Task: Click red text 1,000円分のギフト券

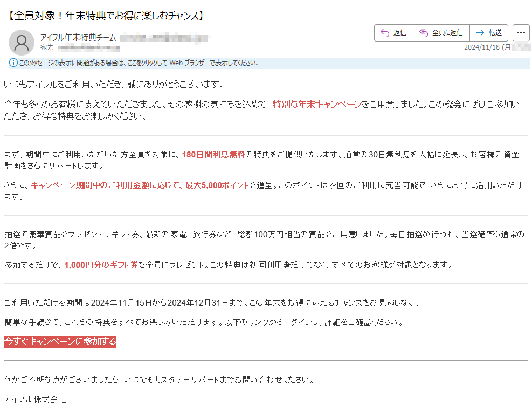Action: (x=101, y=265)
